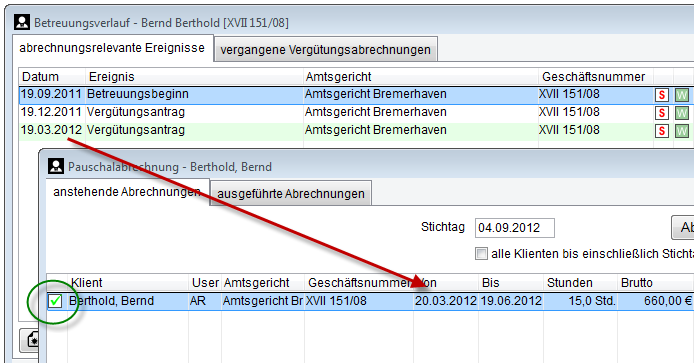Sort by Ereignis column header
The image size is (694, 363).
pos(194,77)
